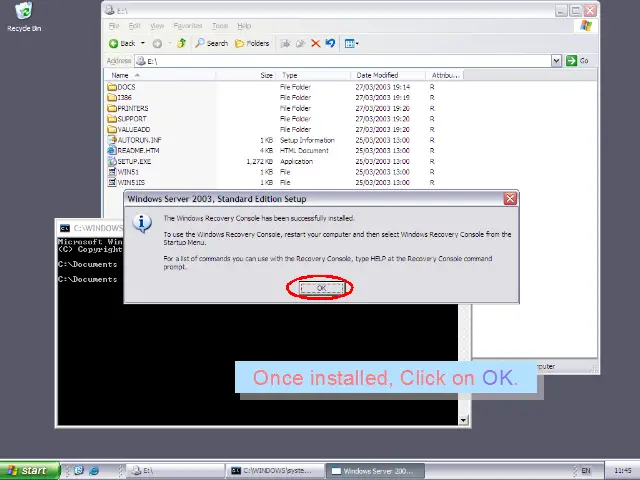Go up one folder level icon
The image size is (640, 480).
coord(182,43)
